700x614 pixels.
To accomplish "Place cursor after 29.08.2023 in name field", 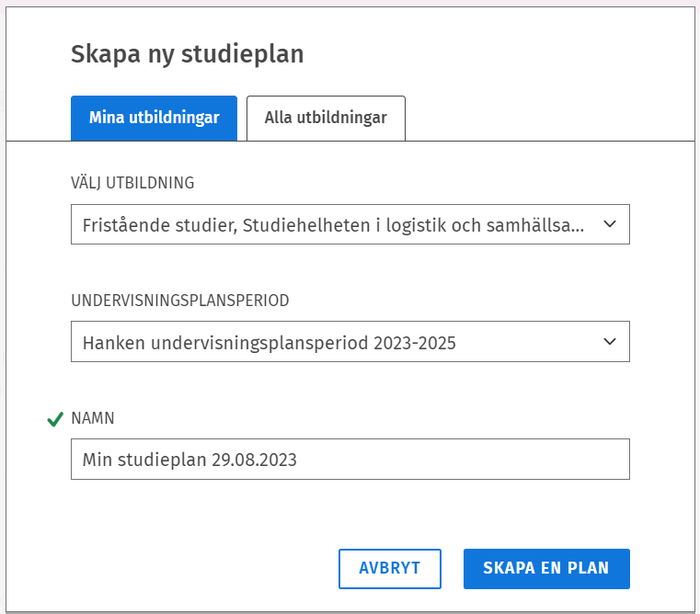I will pos(298,460).
